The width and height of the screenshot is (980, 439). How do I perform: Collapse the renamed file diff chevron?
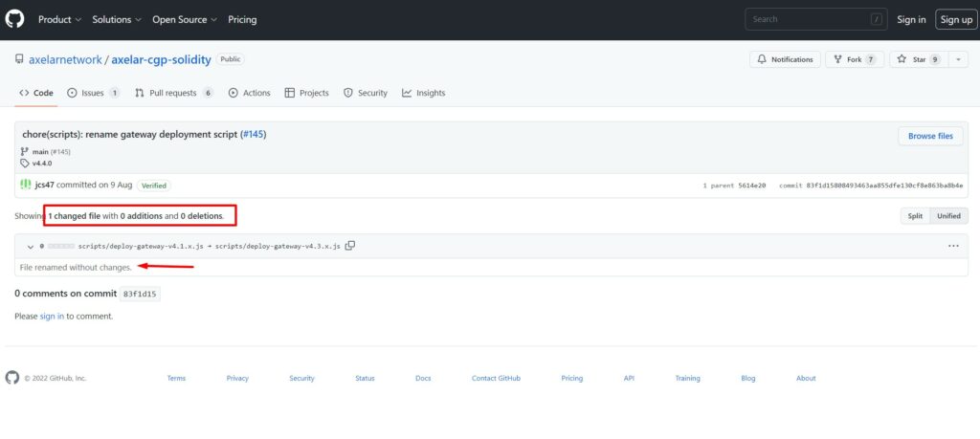30,246
